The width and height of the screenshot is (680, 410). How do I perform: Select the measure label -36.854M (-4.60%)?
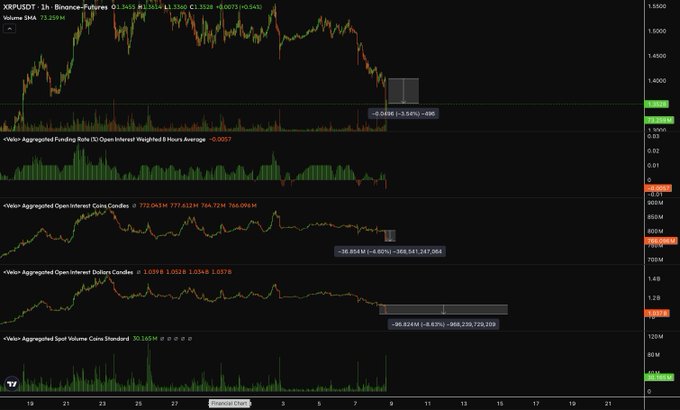(x=389, y=252)
